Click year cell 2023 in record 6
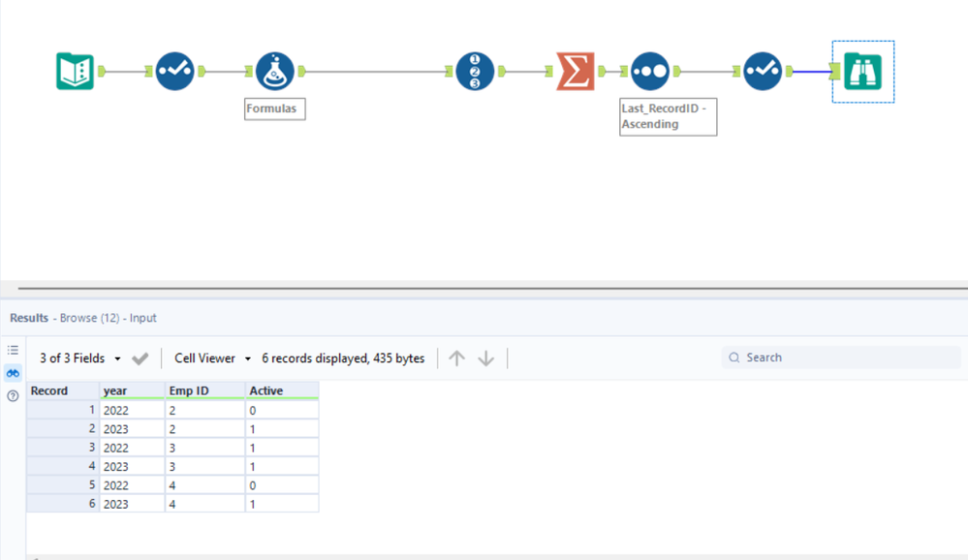This screenshot has width=968, height=560. click(x=132, y=504)
